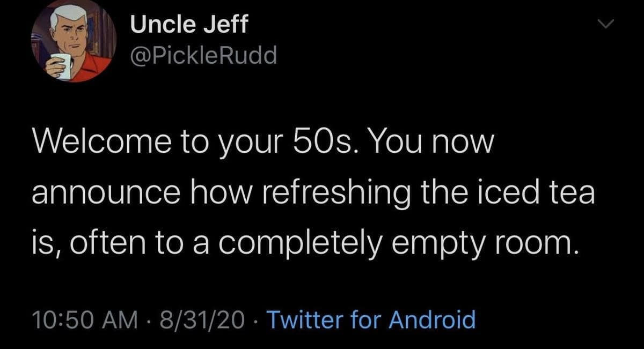Click the separator dot after the date
644x349 pixels.
coord(255,319)
